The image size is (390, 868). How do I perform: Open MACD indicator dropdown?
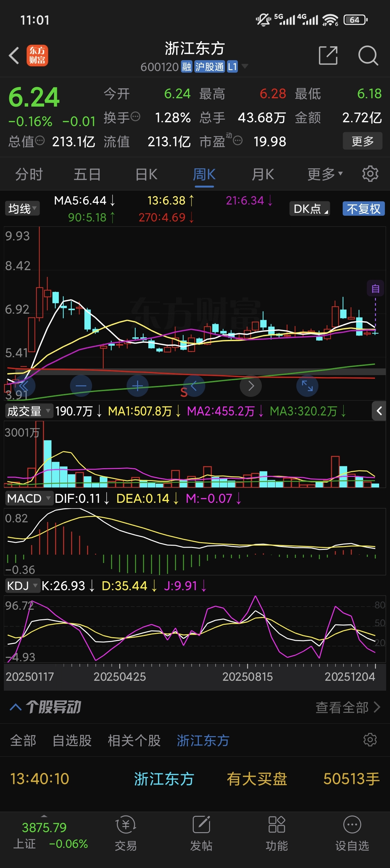pos(29,498)
